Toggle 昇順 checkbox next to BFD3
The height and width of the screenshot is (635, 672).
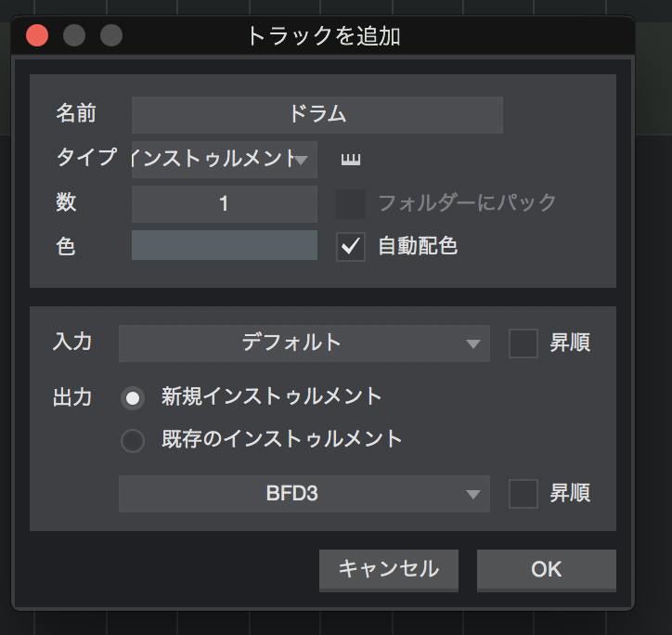point(523,493)
